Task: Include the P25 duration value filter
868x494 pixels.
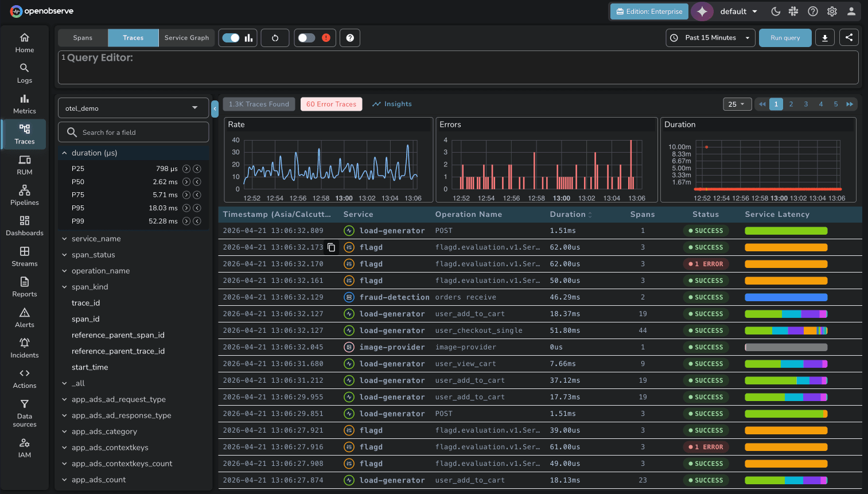Action: (186, 169)
